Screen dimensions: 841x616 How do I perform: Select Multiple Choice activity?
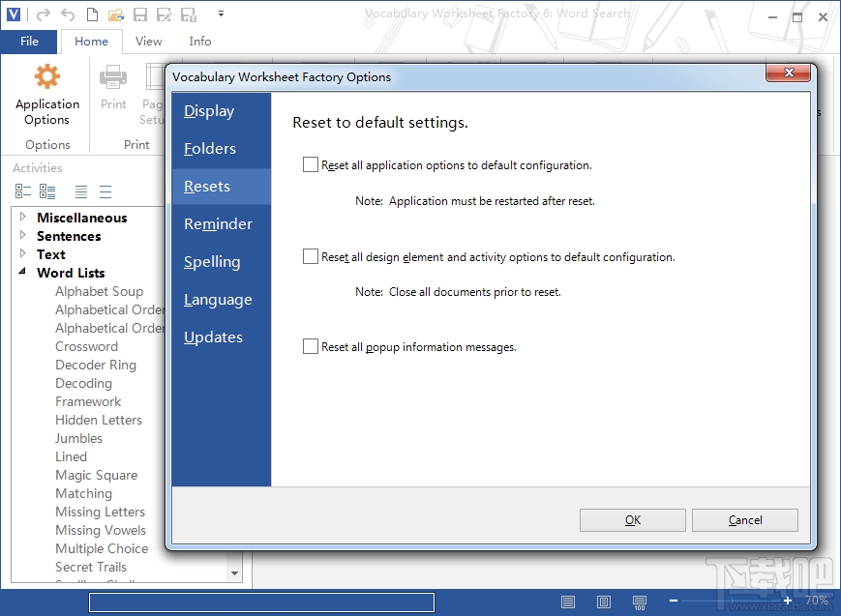(102, 548)
